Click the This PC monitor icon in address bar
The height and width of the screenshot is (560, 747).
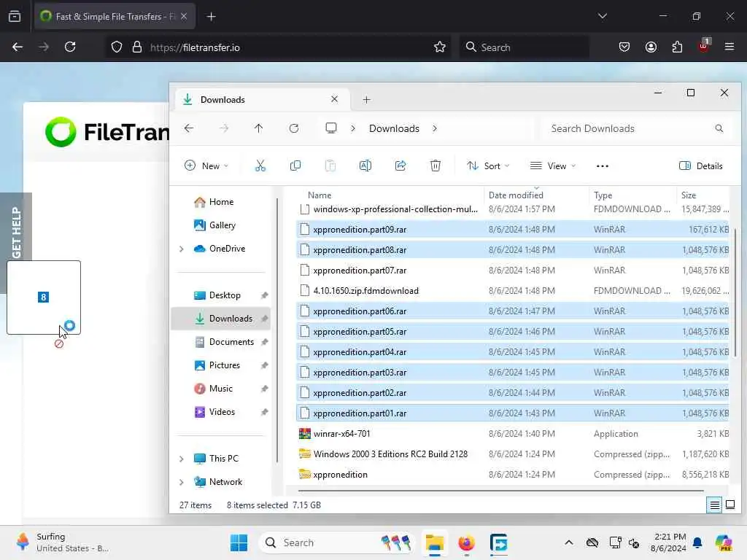[x=331, y=128]
